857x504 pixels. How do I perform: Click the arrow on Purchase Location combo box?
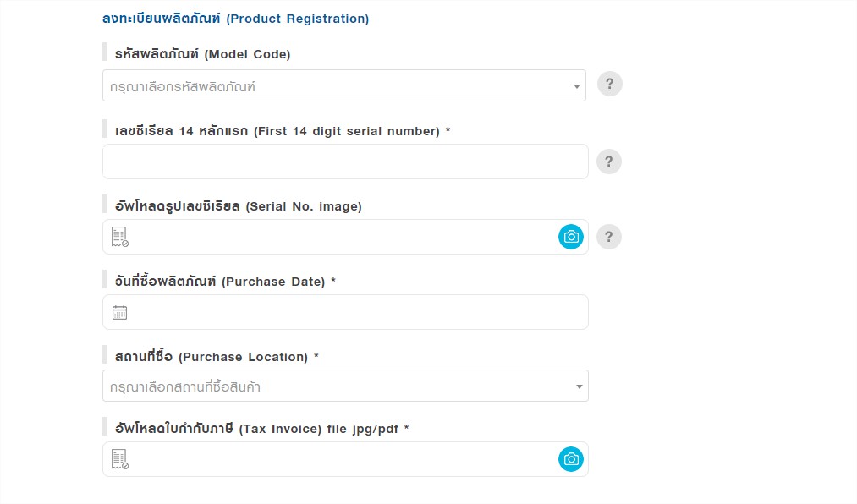click(x=580, y=386)
